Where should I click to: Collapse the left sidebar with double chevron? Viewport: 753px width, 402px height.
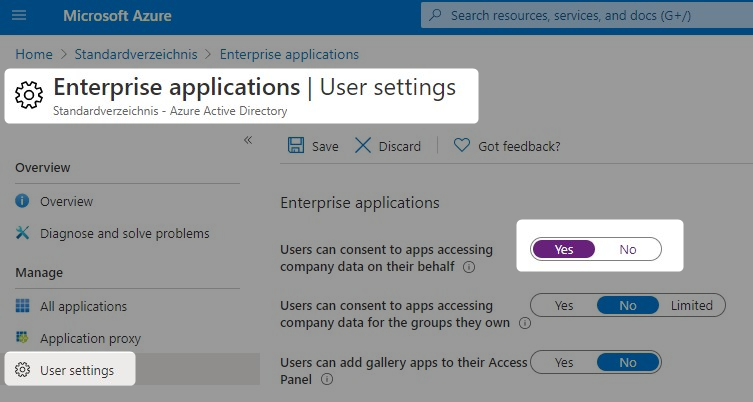pyautogui.click(x=248, y=140)
